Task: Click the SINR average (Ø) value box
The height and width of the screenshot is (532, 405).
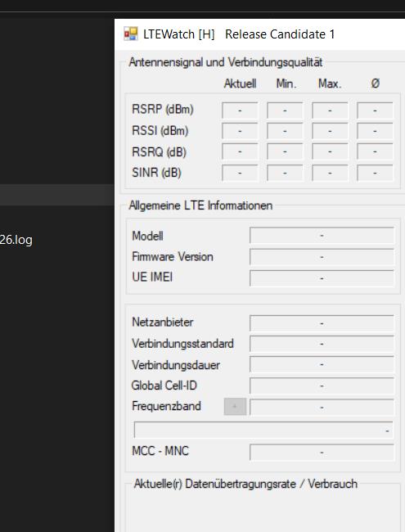Action: coord(375,173)
